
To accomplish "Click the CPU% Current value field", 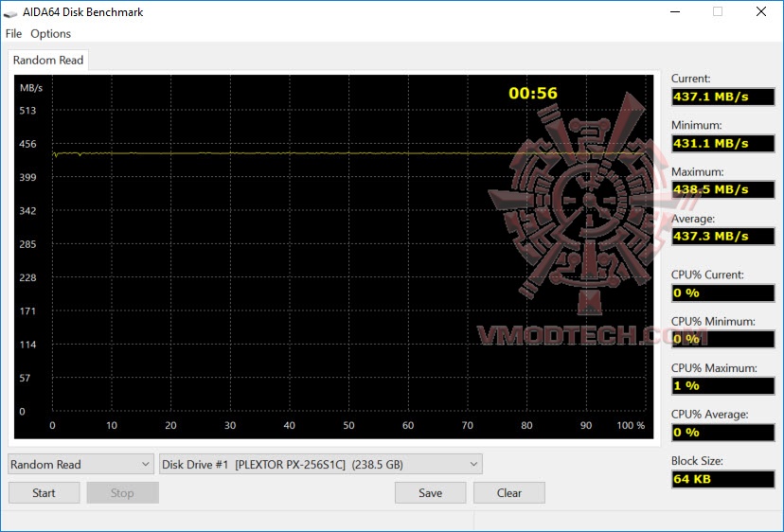I will (x=723, y=293).
